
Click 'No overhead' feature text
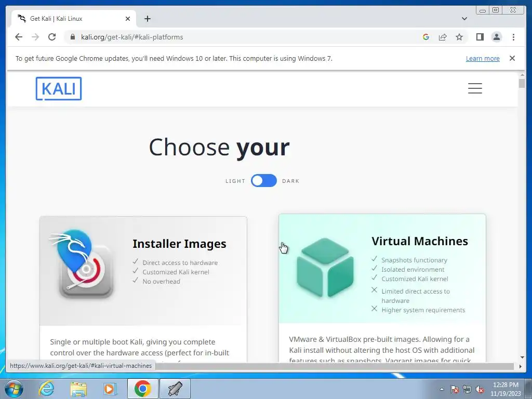[161, 281]
